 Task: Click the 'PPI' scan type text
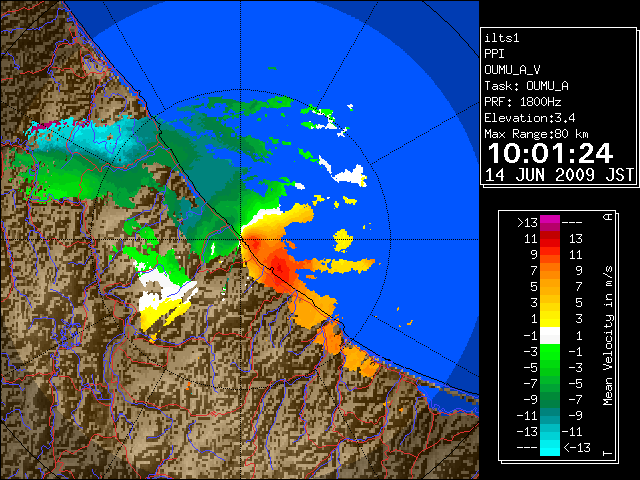pyautogui.click(x=494, y=54)
